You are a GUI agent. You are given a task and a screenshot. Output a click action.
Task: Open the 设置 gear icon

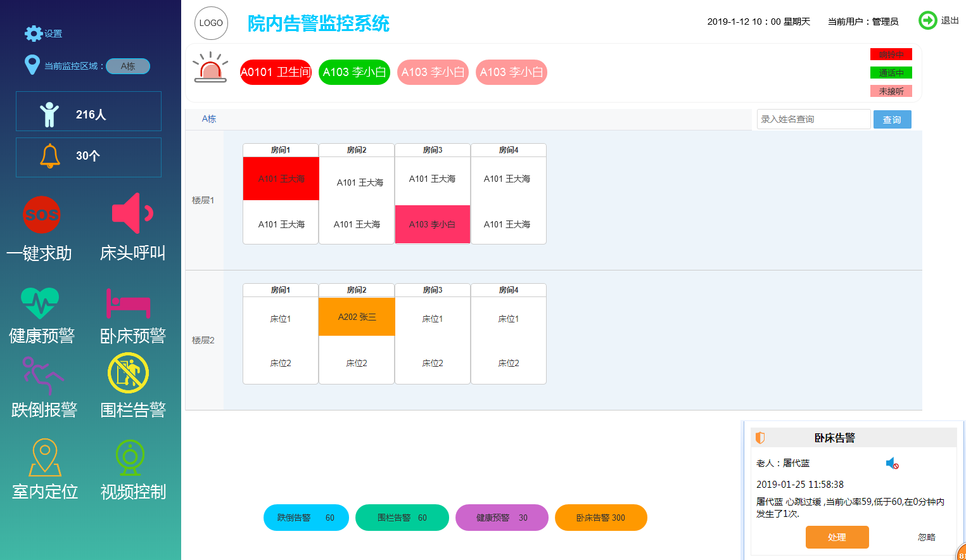coord(33,34)
